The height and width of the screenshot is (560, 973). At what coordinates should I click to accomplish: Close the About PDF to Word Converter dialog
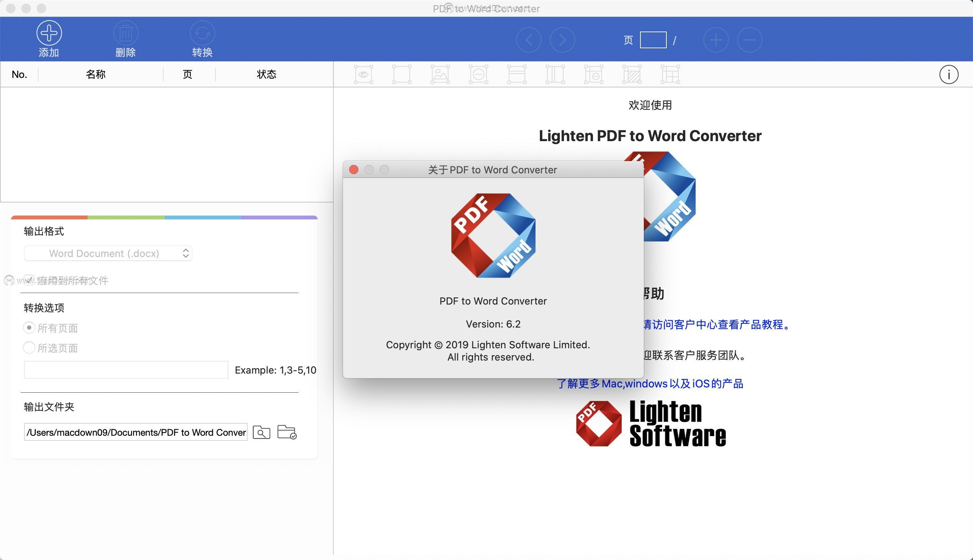pyautogui.click(x=354, y=170)
